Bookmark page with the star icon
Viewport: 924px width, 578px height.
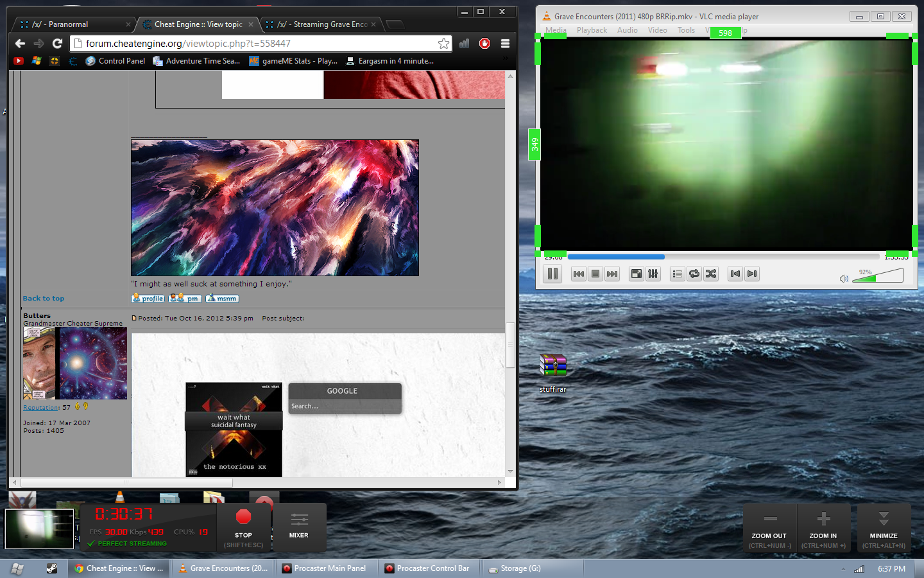(443, 44)
